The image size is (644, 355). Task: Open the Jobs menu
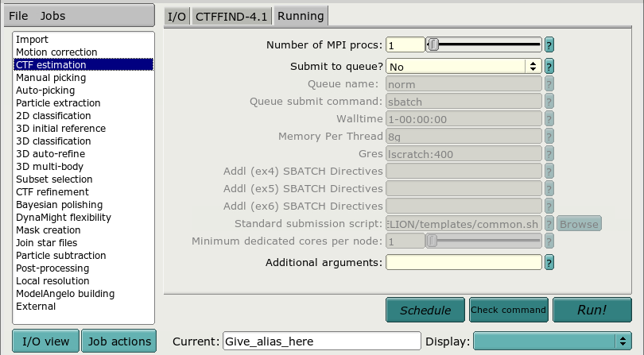[x=52, y=16]
